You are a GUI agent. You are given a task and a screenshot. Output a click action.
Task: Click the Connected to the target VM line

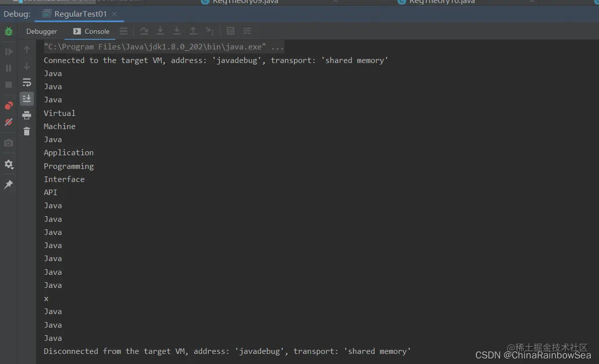(216, 60)
